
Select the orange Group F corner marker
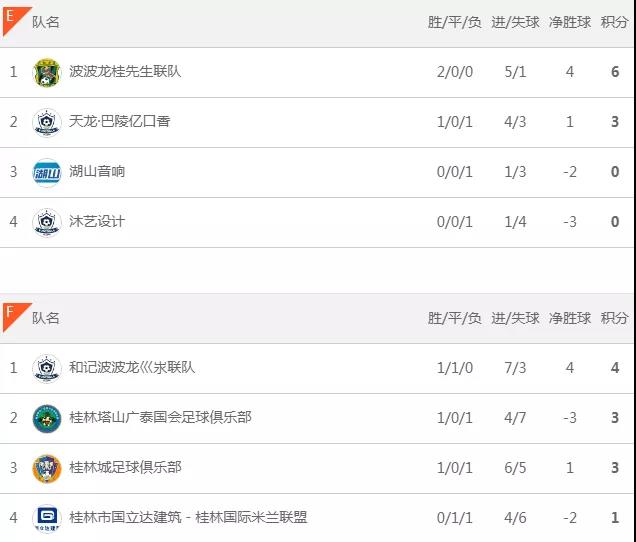point(14,315)
